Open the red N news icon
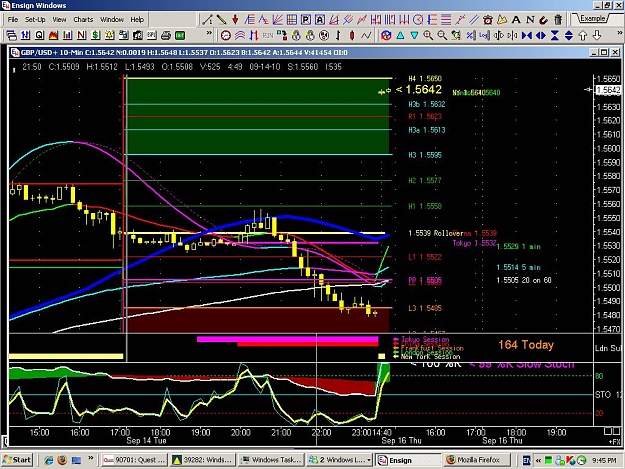The image size is (625, 469). click(x=81, y=35)
